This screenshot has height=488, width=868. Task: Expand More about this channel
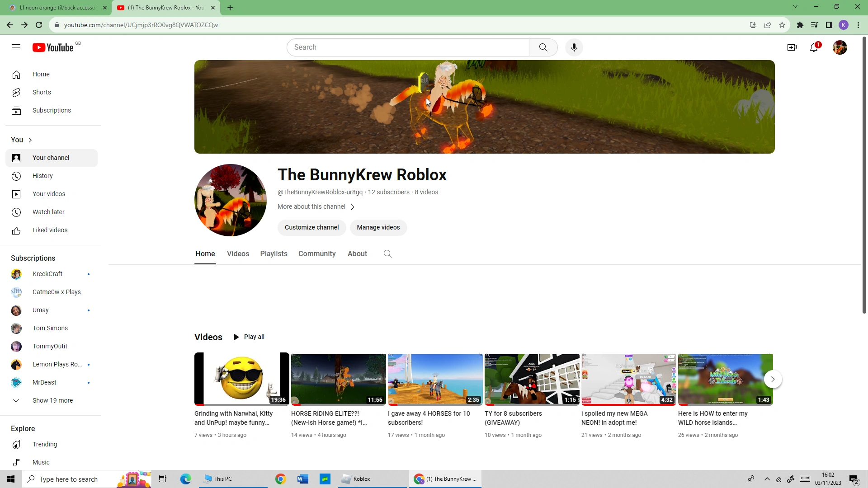tap(316, 206)
